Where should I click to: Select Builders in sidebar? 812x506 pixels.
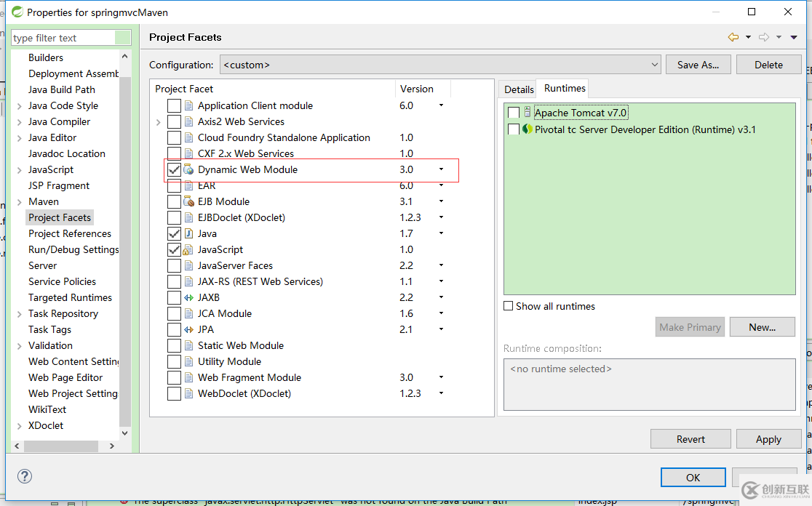click(46, 57)
